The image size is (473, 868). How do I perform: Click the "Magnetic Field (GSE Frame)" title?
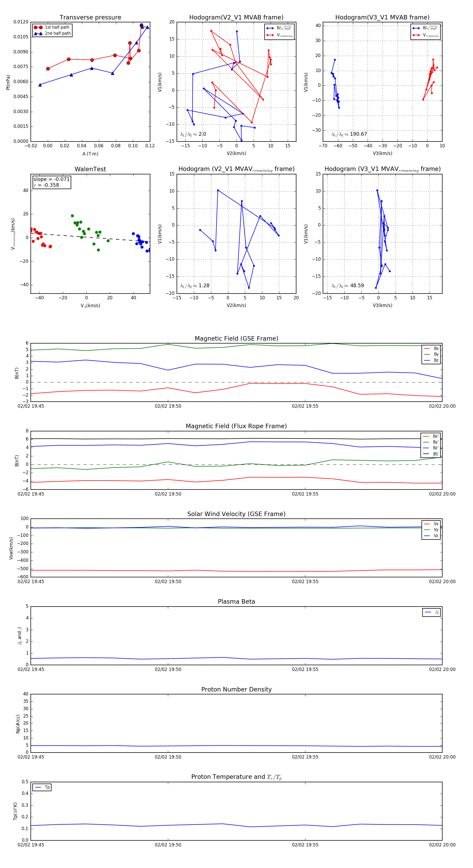tap(236, 339)
